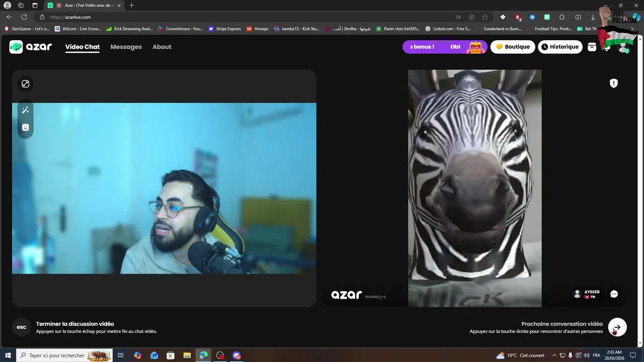This screenshot has height=362, width=644.
Task: Open the Parier chez bet365 bookmark
Action: pyautogui.click(x=398, y=29)
